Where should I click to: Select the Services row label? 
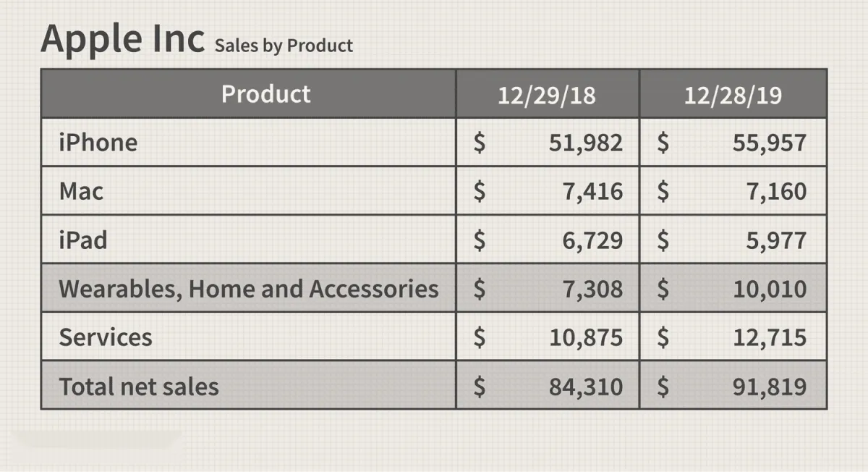(x=106, y=337)
